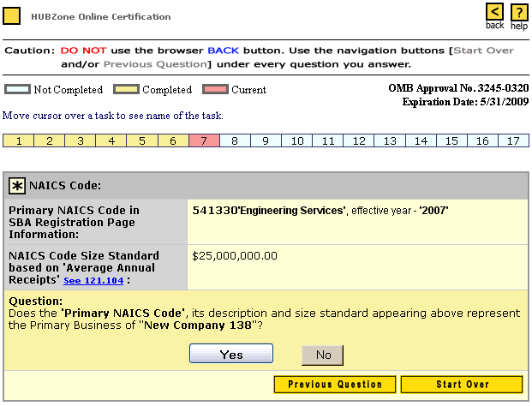Image resolution: width=532 pixels, height=406 pixels.
Task: Go to task step 10
Action: pos(297,140)
